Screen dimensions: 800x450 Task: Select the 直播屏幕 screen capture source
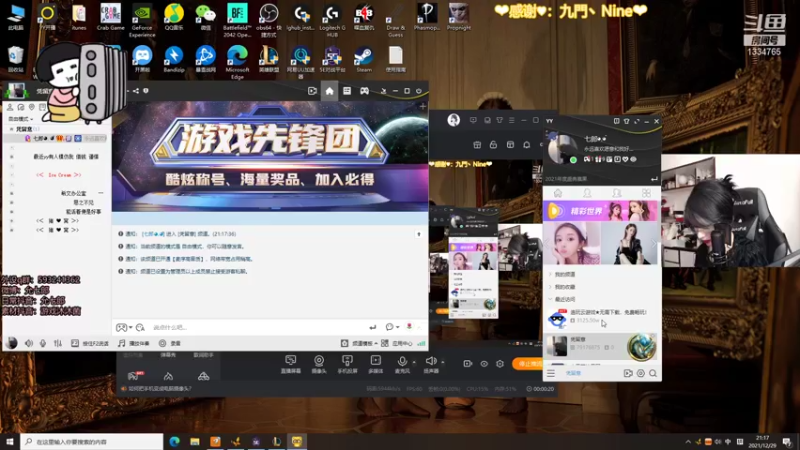click(291, 364)
